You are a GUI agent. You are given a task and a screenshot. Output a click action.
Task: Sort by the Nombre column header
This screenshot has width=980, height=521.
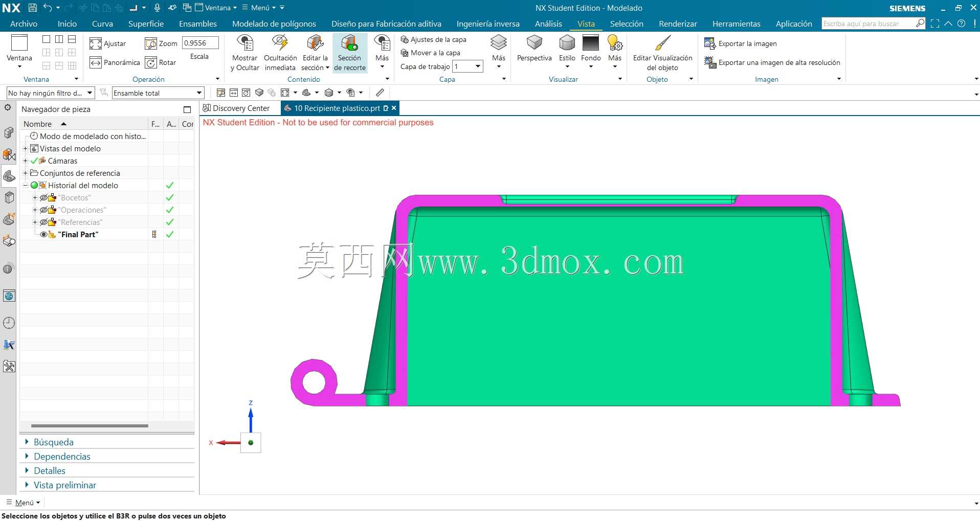[84, 124]
